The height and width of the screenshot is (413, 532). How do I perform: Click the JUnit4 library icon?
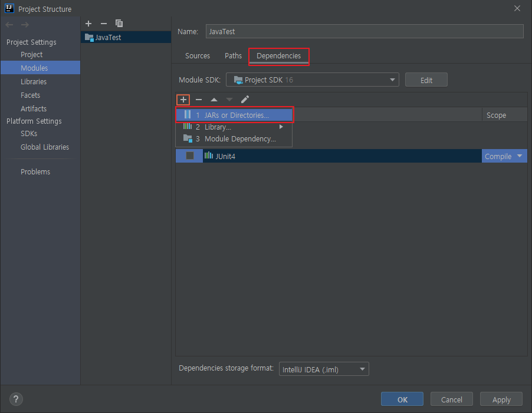(x=209, y=156)
